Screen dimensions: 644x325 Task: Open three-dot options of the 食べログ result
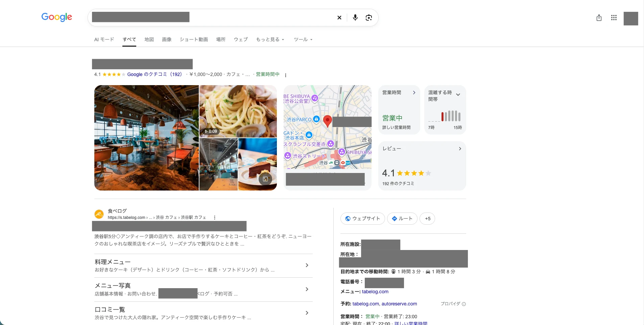215,218
